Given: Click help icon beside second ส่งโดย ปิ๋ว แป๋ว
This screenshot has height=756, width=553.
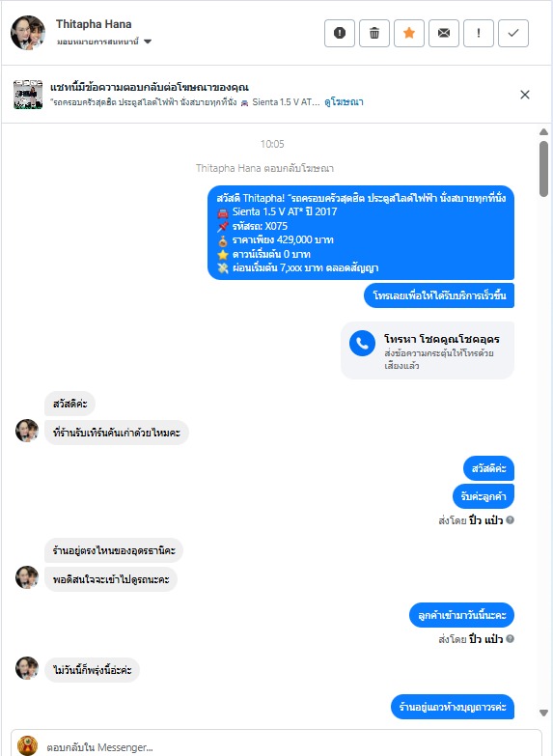Looking at the screenshot, I should (511, 638).
